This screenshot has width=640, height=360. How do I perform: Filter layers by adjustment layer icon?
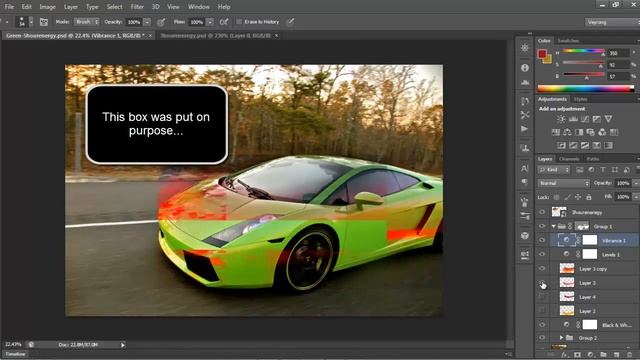click(591, 170)
